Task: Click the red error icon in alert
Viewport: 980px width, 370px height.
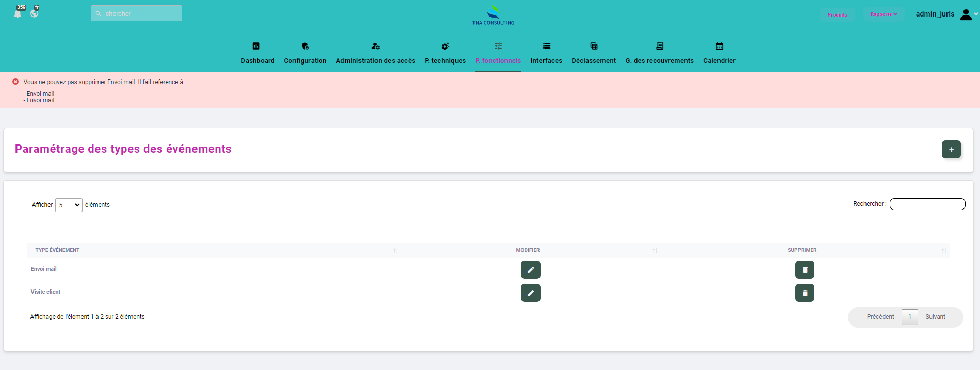Action: (15, 82)
